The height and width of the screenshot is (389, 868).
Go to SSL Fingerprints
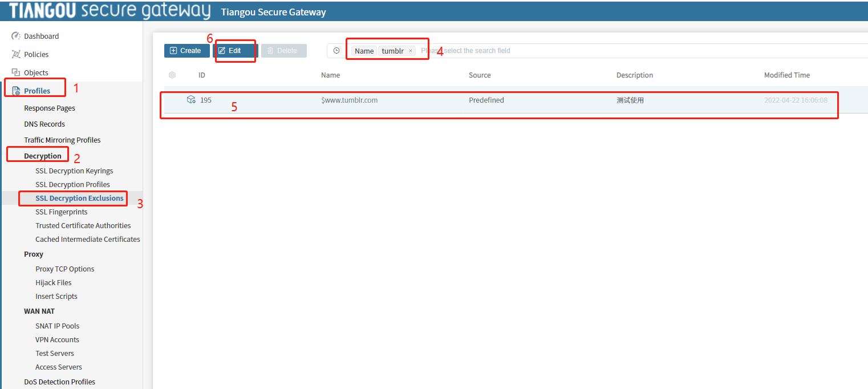tap(62, 212)
